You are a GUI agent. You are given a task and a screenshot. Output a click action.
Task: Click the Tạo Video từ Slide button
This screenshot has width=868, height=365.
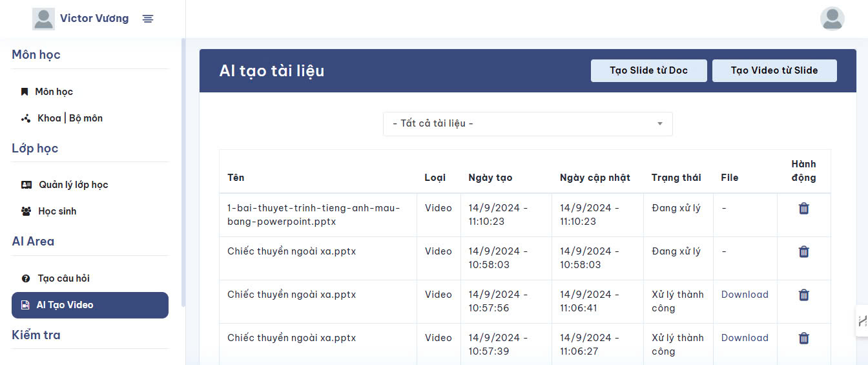tap(774, 70)
